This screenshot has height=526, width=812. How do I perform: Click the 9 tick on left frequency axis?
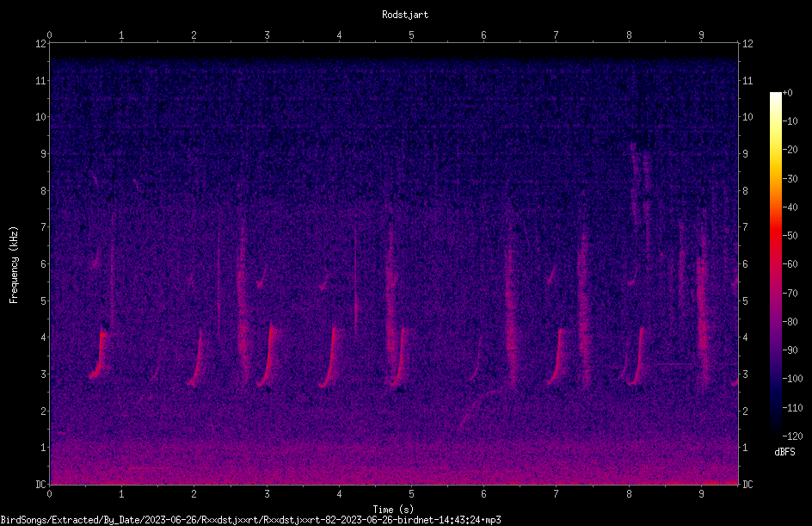[44, 153]
